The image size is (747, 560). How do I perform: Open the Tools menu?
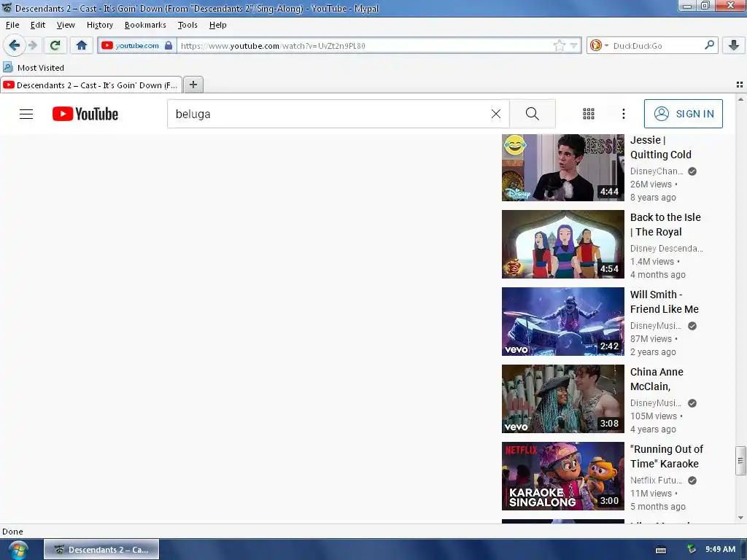click(x=187, y=25)
